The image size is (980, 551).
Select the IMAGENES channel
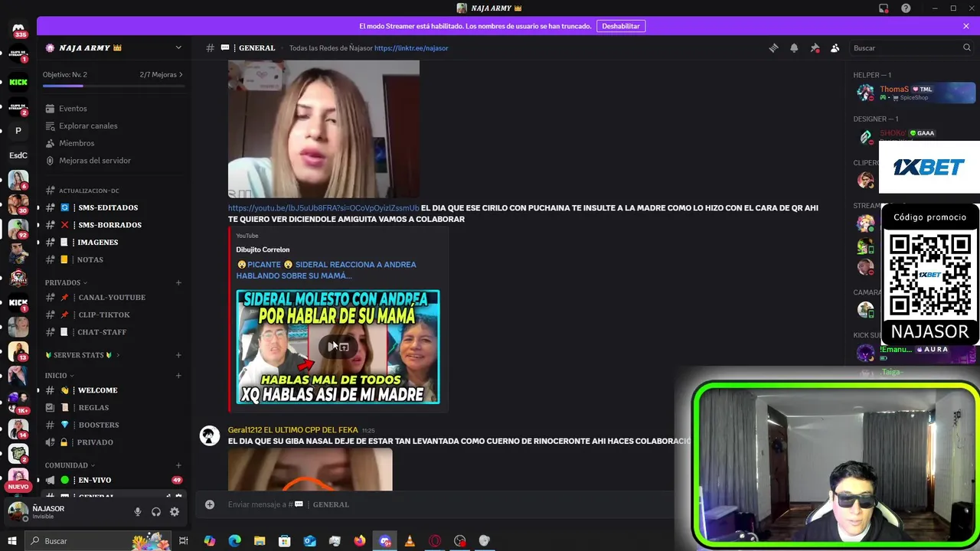pyautogui.click(x=114, y=242)
